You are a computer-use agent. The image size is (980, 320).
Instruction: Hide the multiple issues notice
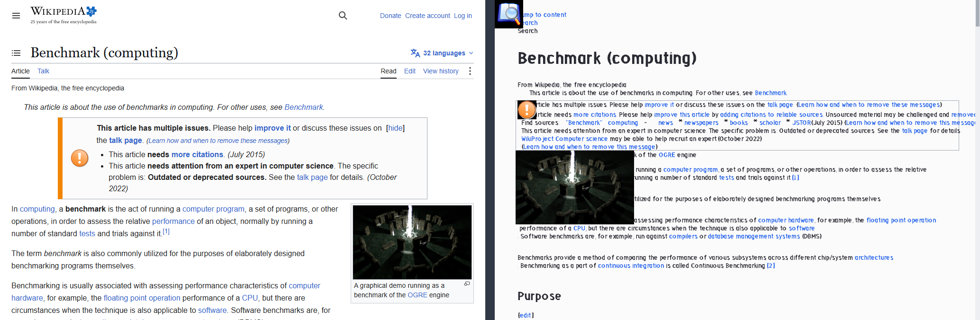click(395, 128)
